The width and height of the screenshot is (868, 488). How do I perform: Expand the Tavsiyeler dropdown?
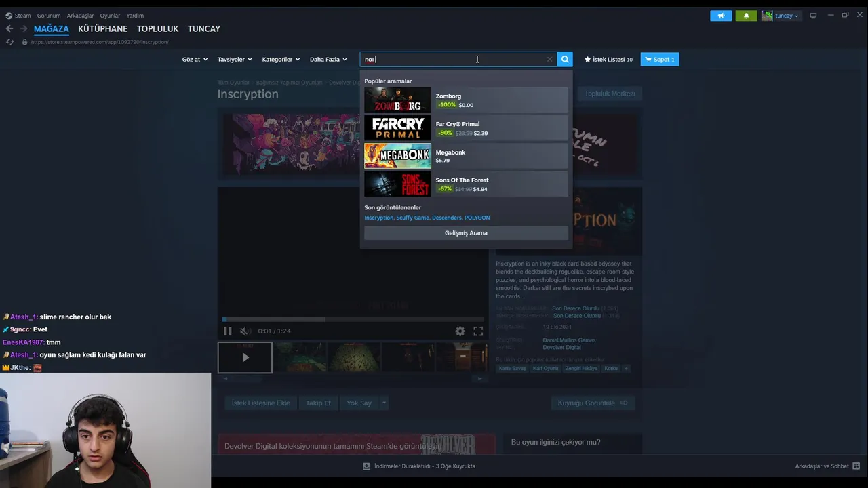point(235,59)
